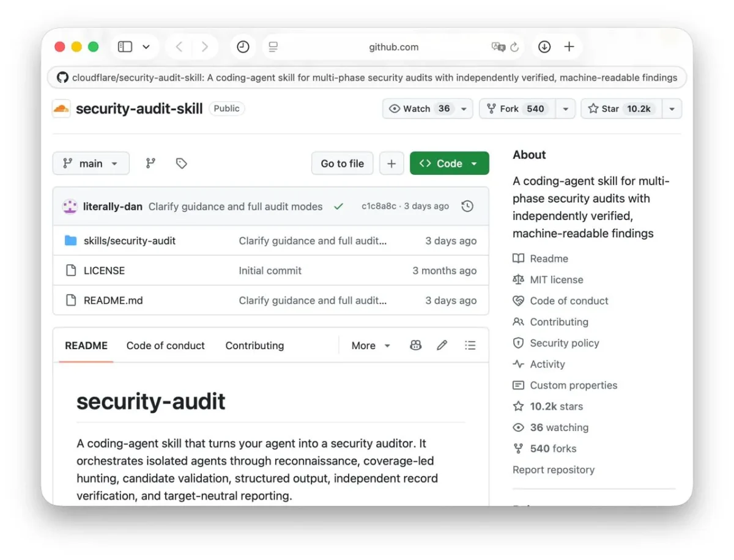Select the cloudflare/security-audit-skill browser tab
Screen dimensions: 734x560
pos(367,78)
